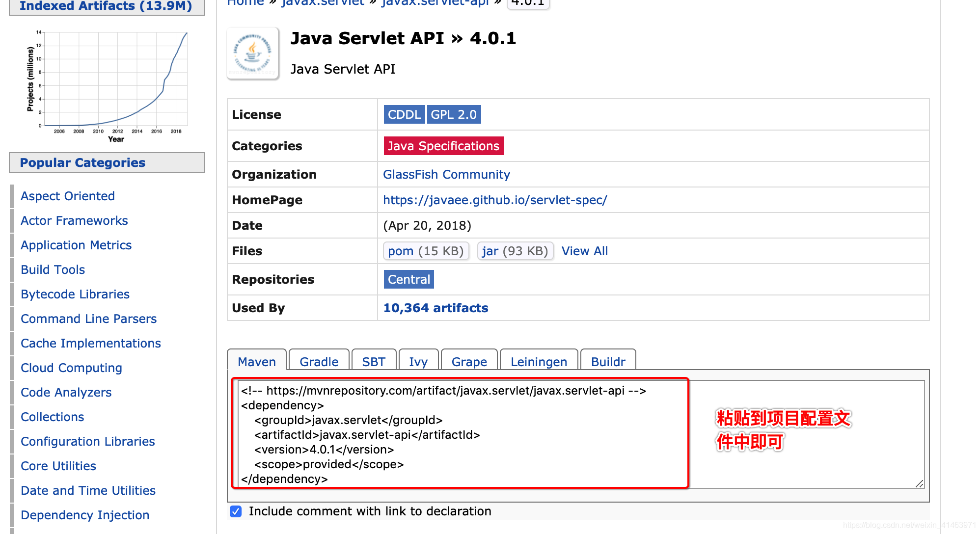Click View All files link
The height and width of the screenshot is (534, 980).
584,251
